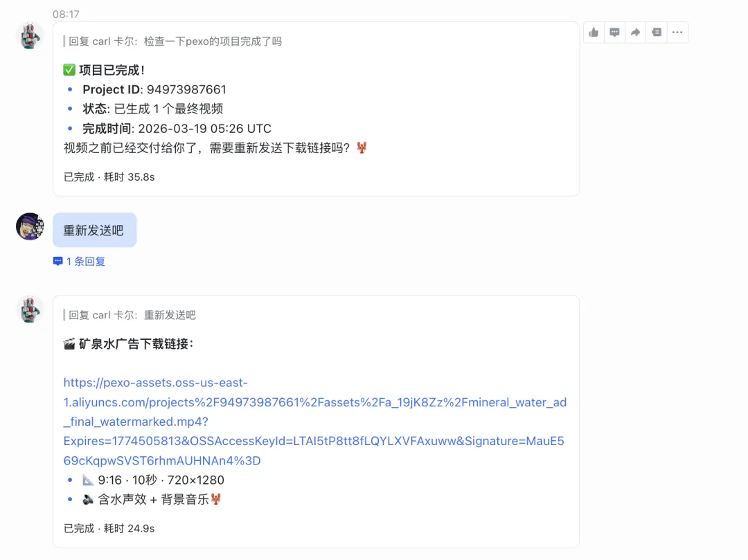Click the 已完成 · 耗时 24.9s status
The height and width of the screenshot is (560, 748).
pyautogui.click(x=109, y=529)
